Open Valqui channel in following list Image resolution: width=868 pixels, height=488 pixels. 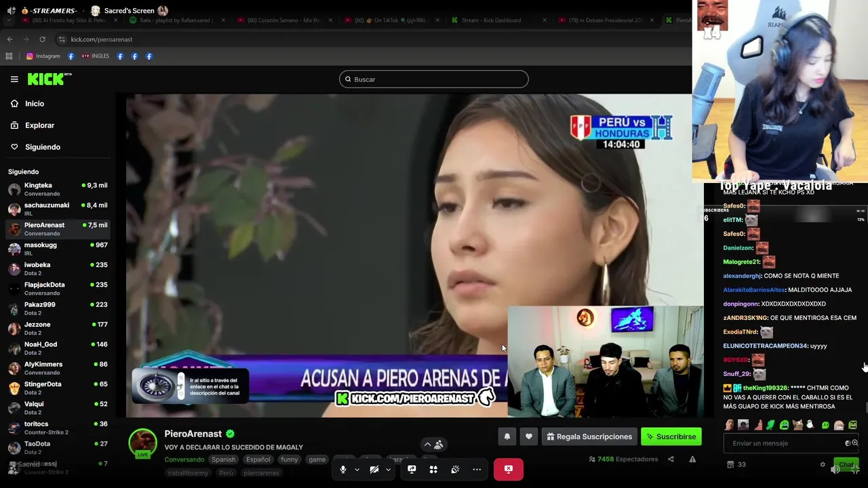click(58, 408)
